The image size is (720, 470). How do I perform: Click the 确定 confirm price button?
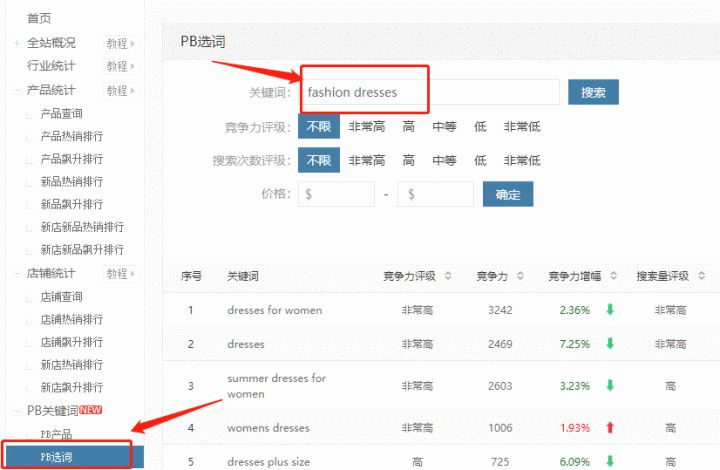tap(508, 194)
